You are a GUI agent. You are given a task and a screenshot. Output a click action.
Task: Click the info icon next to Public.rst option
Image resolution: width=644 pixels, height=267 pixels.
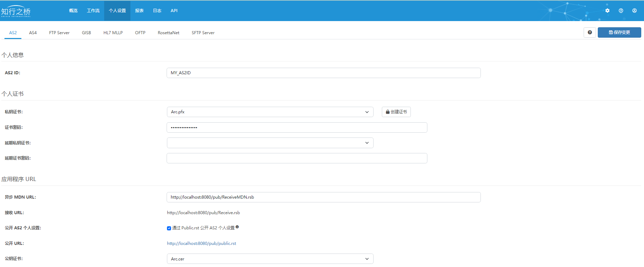click(x=237, y=227)
